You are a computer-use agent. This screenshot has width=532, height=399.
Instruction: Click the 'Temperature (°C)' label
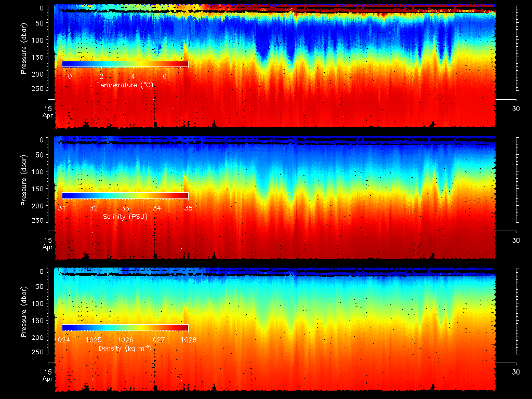(x=125, y=85)
